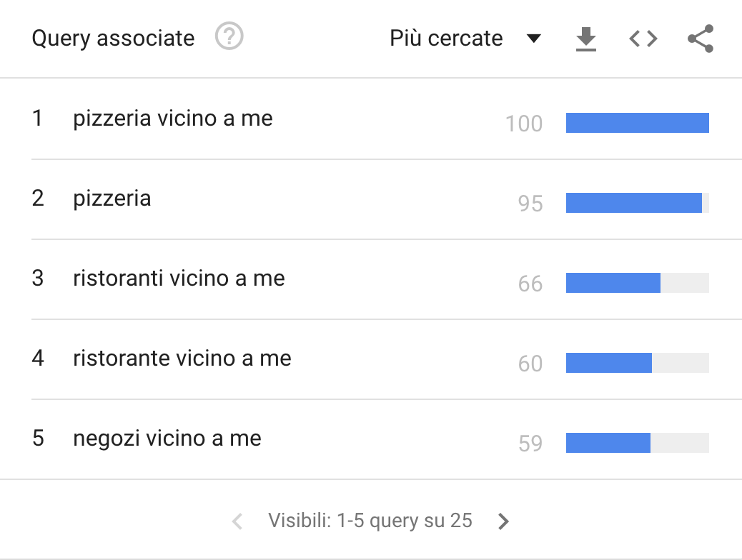Click the bar for value 66

click(x=613, y=283)
